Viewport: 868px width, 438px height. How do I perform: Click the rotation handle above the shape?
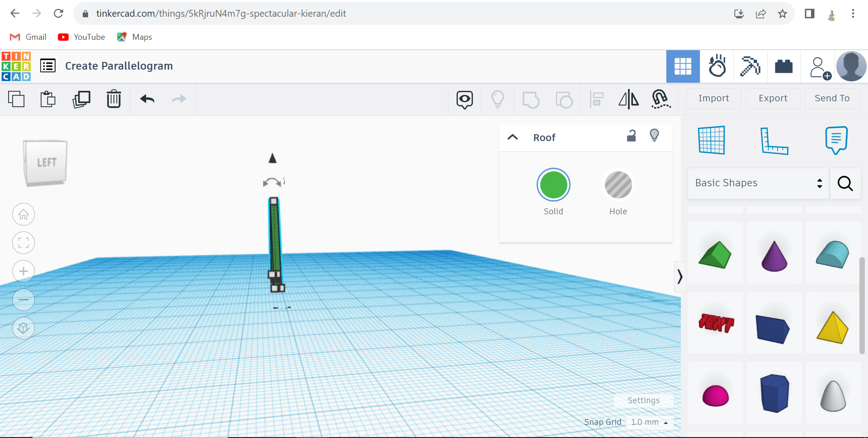[273, 182]
